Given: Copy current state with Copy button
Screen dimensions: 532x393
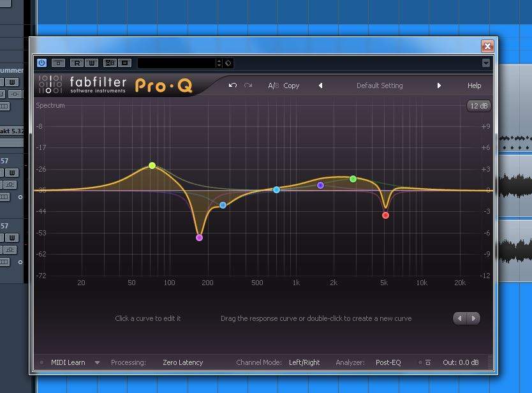Looking at the screenshot, I should 291,85.
